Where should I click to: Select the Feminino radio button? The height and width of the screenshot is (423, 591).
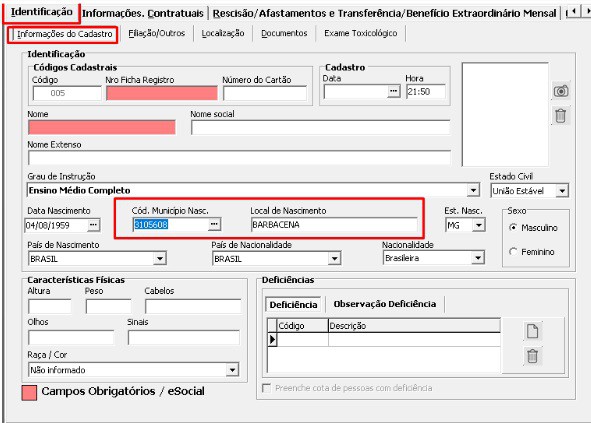point(513,251)
